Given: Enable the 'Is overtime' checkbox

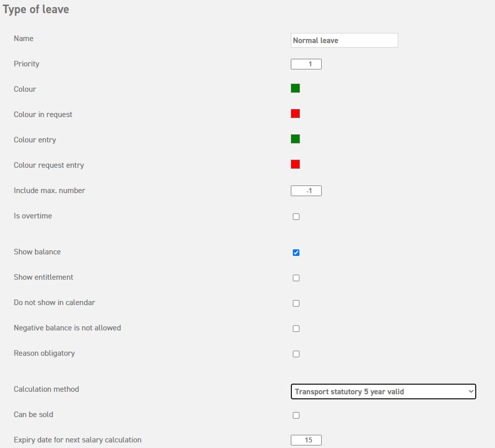Looking at the screenshot, I should (x=296, y=217).
